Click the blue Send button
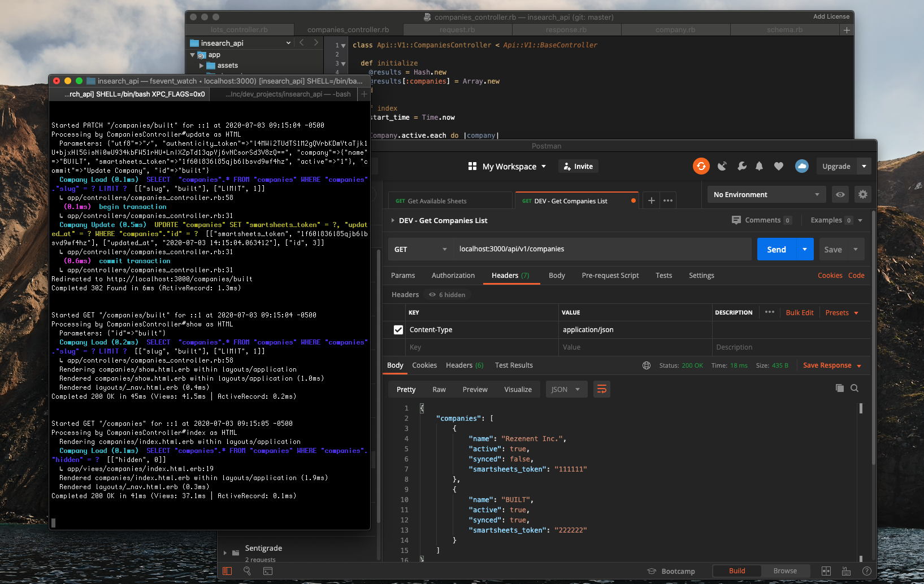924x584 pixels. [x=776, y=249]
